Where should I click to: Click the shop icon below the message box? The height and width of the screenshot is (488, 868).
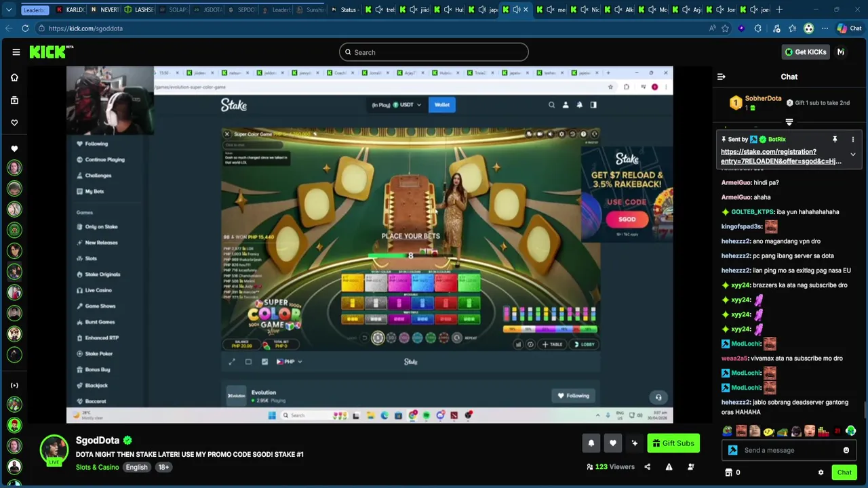pyautogui.click(x=729, y=472)
